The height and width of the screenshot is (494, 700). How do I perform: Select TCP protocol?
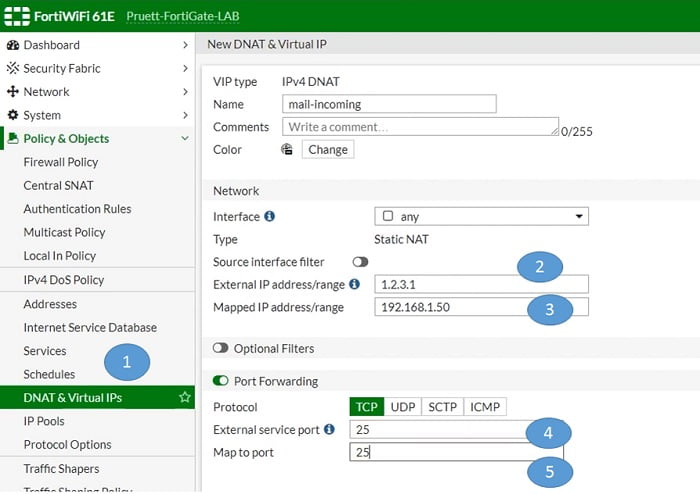[x=367, y=407]
